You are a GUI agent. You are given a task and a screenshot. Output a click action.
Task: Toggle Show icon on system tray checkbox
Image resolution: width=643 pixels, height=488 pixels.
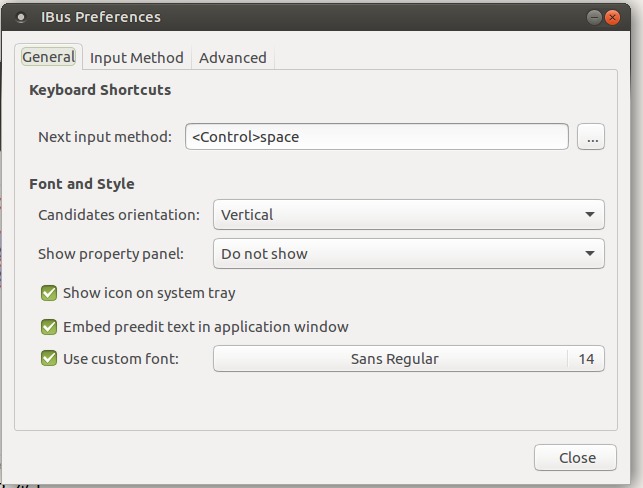click(x=49, y=293)
